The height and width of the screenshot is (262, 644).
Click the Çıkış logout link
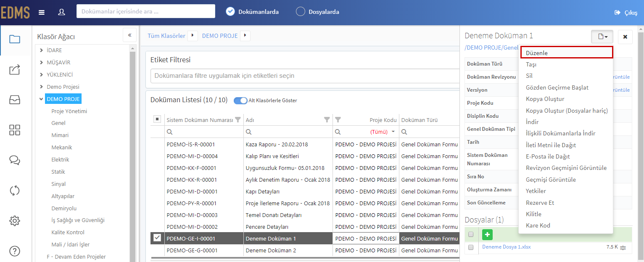(x=631, y=13)
